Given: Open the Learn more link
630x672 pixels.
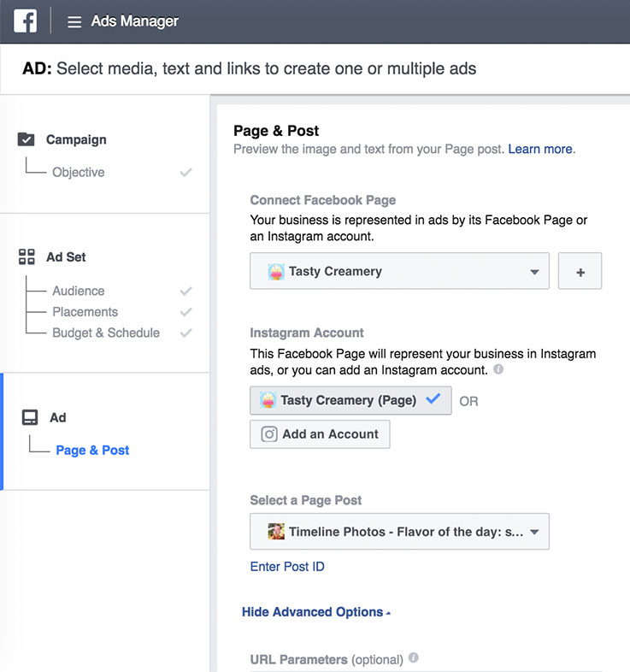Looking at the screenshot, I should point(540,149).
